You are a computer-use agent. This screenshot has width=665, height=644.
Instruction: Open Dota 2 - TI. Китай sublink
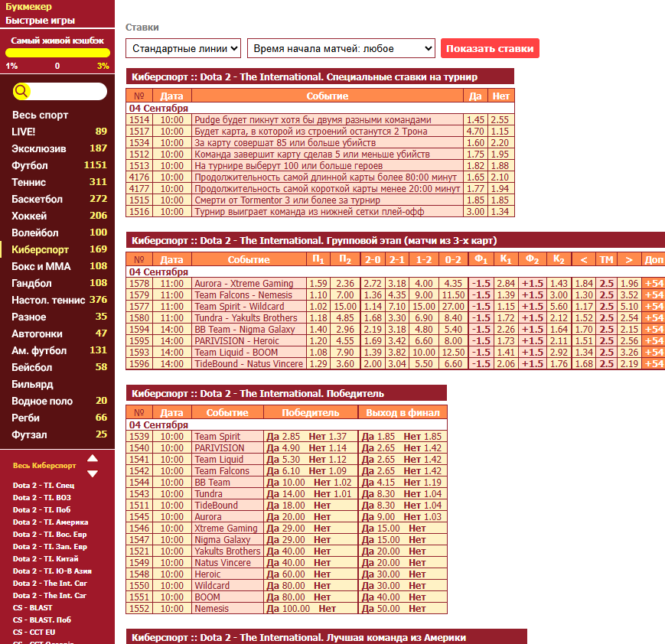click(45, 559)
